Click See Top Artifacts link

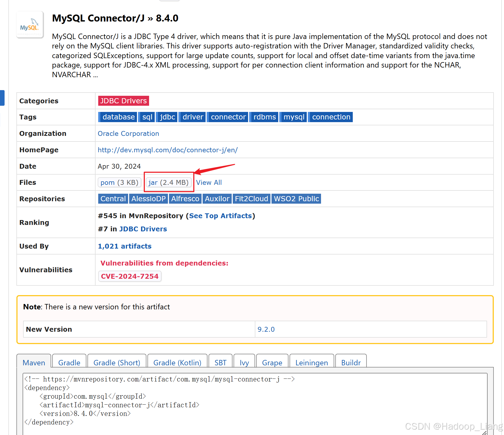point(220,216)
